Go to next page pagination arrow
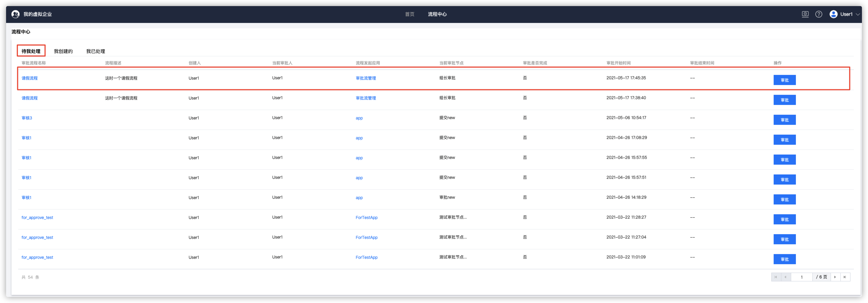This screenshot has width=868, height=303. click(x=835, y=277)
